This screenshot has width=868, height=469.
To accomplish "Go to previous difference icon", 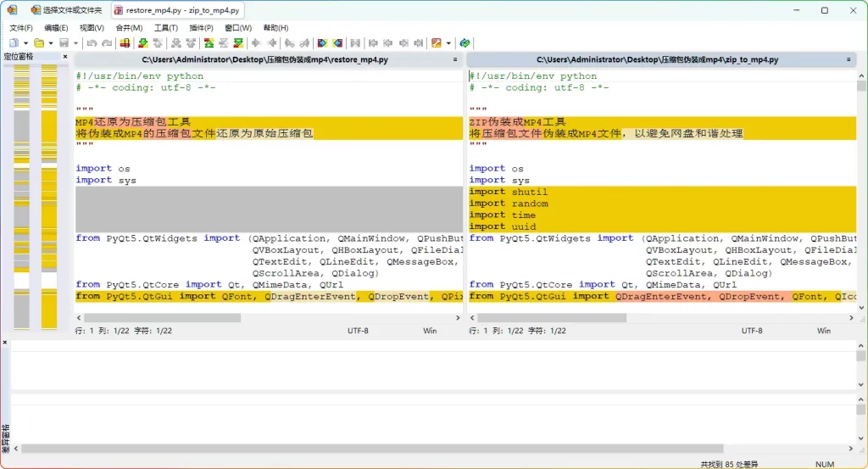I will (158, 43).
